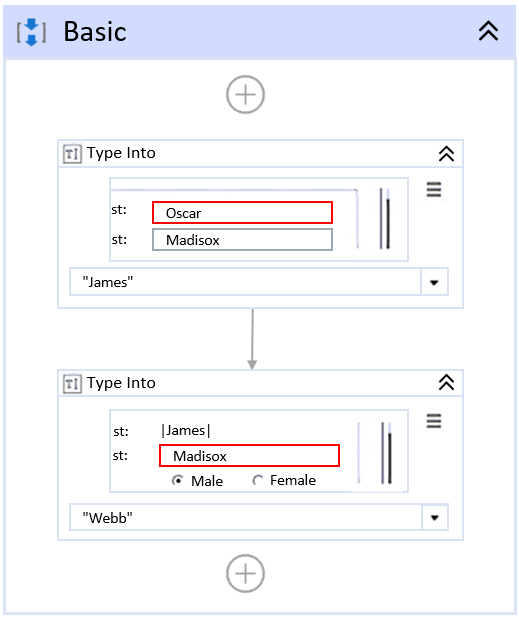Add activity via top plus button

coord(245,95)
